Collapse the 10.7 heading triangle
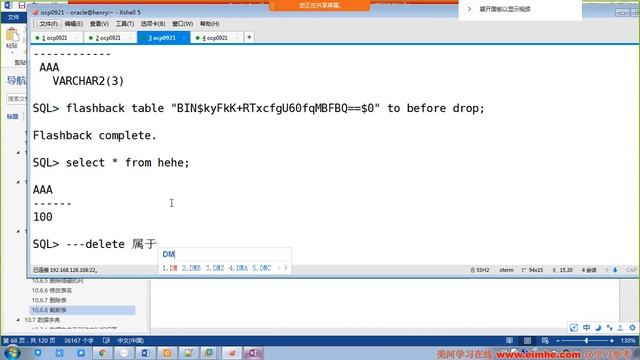The height and width of the screenshot is (360, 640). click(18, 320)
